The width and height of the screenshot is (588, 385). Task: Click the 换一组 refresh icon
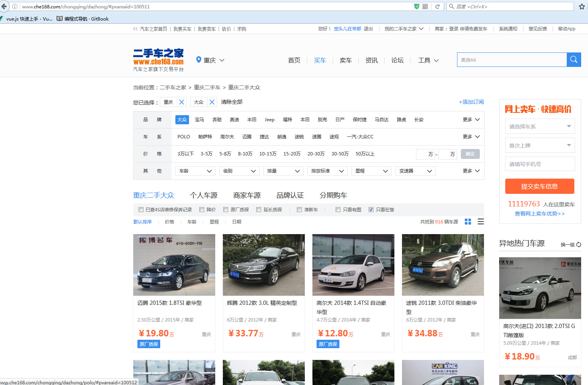point(579,245)
